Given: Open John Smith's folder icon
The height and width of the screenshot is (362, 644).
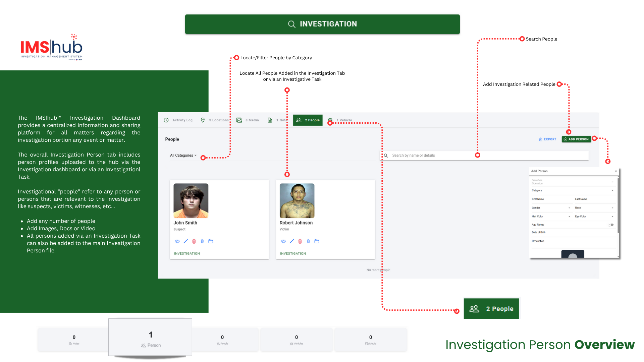Looking at the screenshot, I should tap(211, 241).
